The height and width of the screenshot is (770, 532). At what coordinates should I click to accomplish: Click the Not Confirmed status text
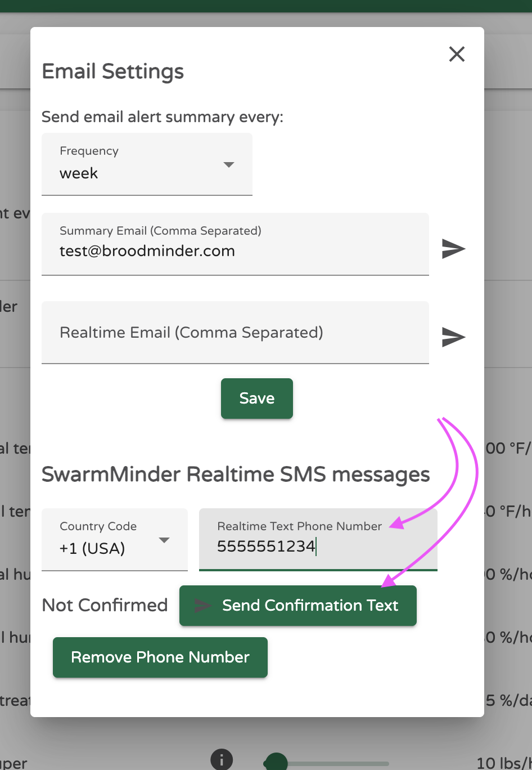[105, 605]
